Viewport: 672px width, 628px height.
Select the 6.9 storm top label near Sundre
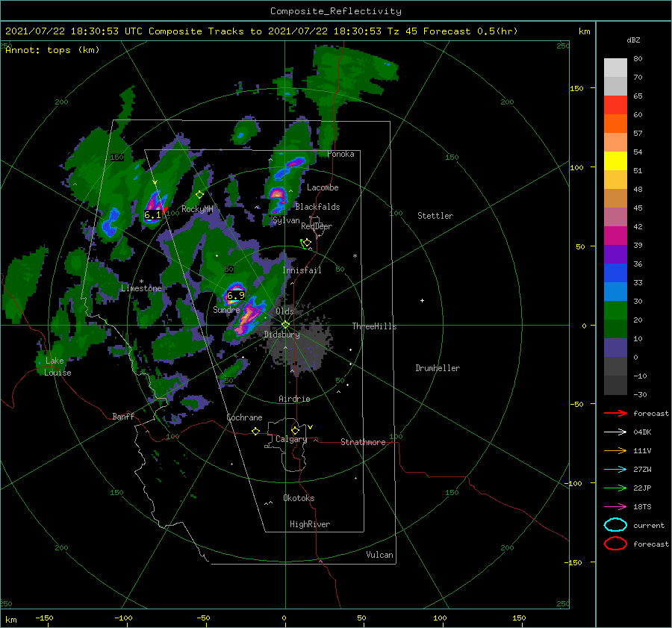[236, 296]
